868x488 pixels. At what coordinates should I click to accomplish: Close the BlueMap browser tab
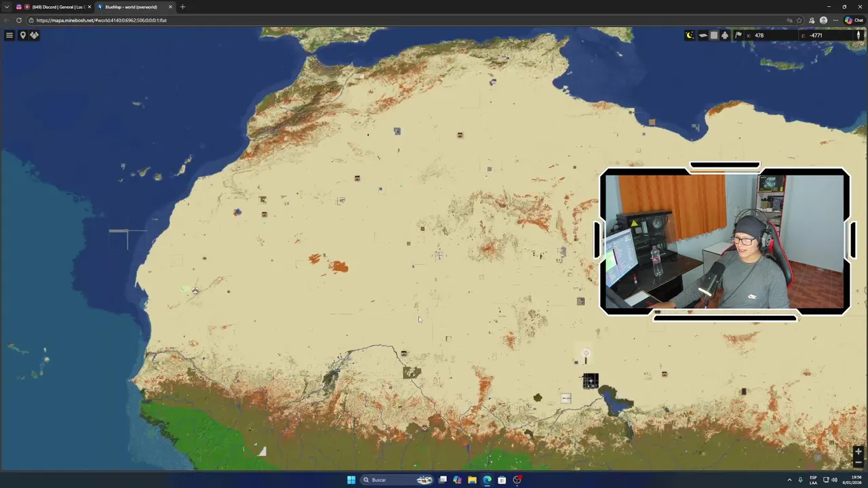(170, 7)
